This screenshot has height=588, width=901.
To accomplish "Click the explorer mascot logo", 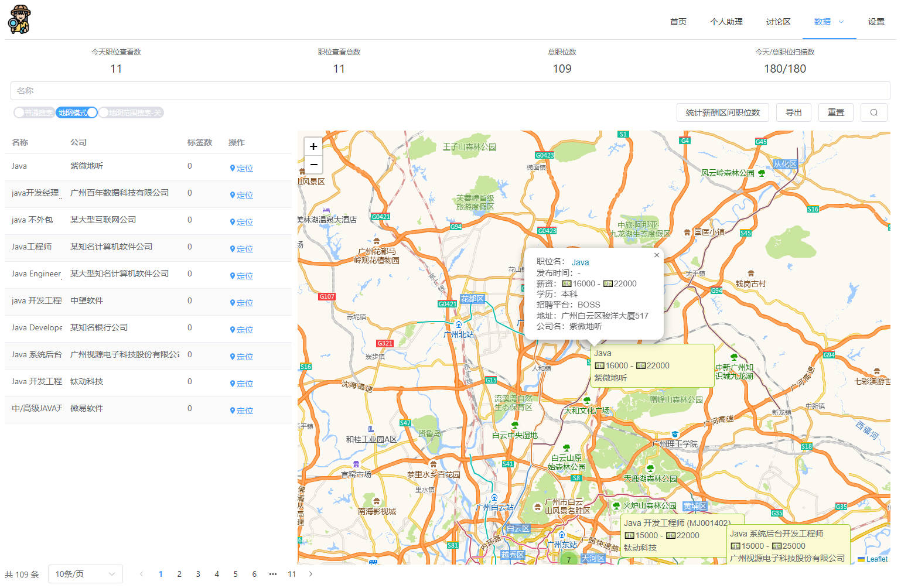I will pos(19,19).
